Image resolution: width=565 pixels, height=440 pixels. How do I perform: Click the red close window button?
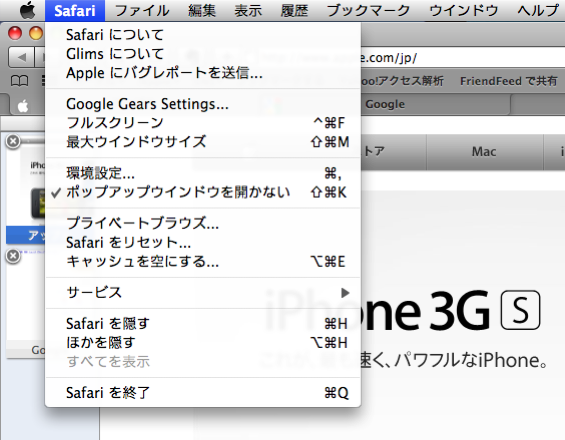[15, 33]
